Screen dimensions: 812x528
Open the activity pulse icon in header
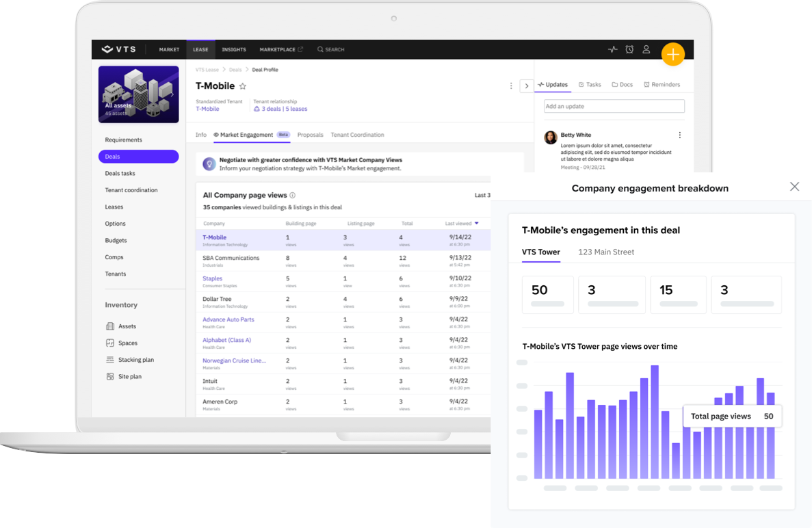[x=612, y=49]
